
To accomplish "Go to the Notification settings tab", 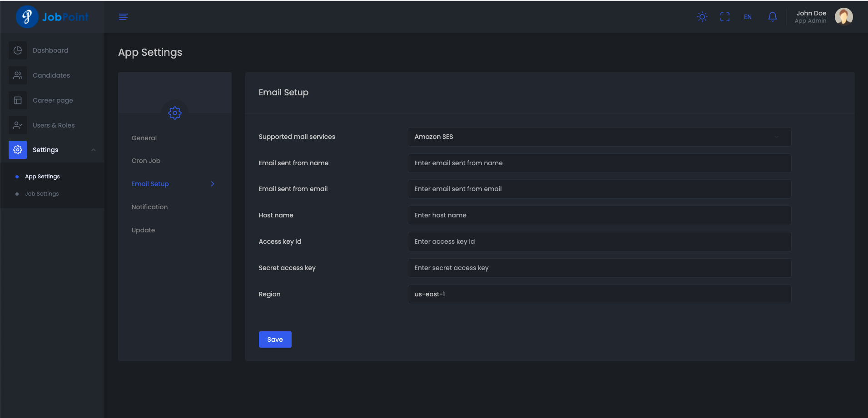I will [x=149, y=207].
